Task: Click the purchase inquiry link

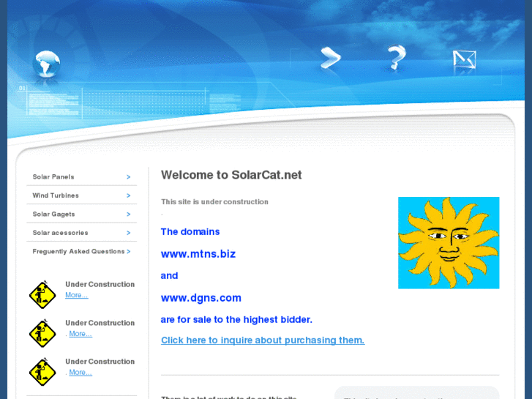Action: pos(263,340)
